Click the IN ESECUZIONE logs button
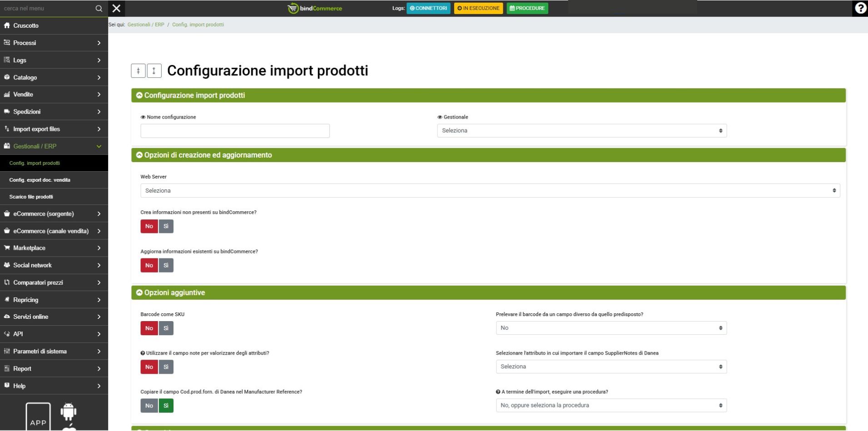The image size is (868, 431). (x=478, y=8)
